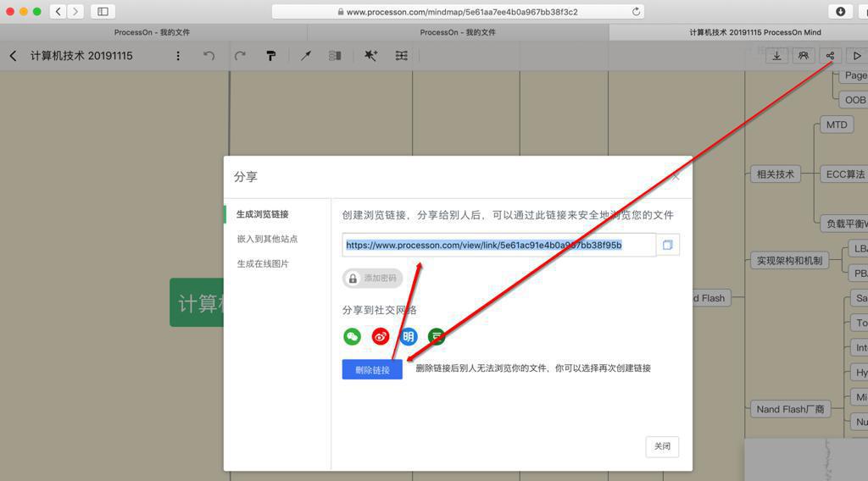Image resolution: width=868 pixels, height=481 pixels.
Task: Open Safari downloads icon
Action: [840, 12]
